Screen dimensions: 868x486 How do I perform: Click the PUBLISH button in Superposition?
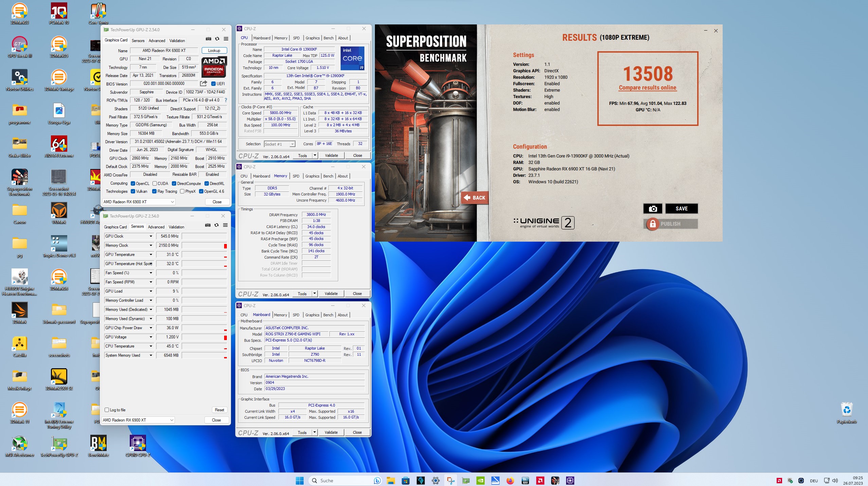pos(671,224)
